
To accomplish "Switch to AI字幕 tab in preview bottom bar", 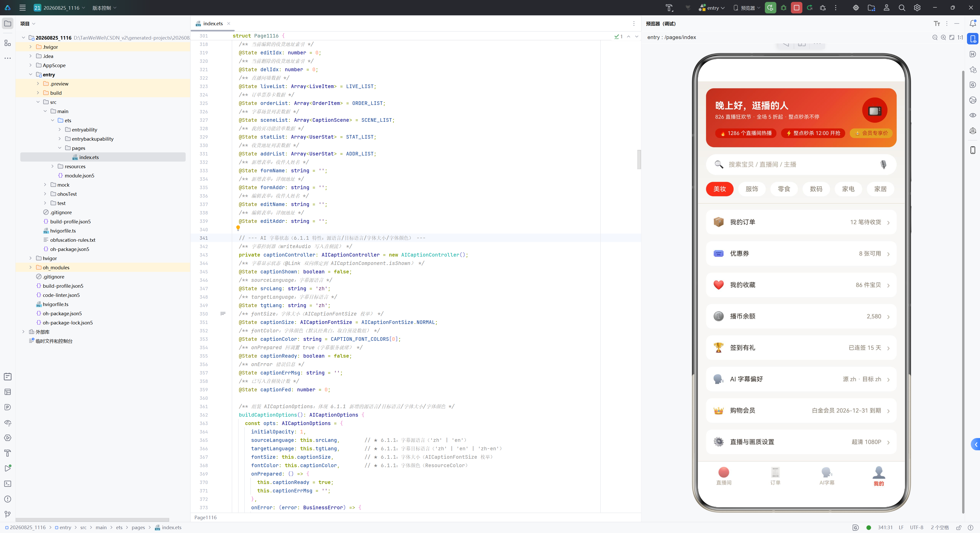I will [827, 476].
